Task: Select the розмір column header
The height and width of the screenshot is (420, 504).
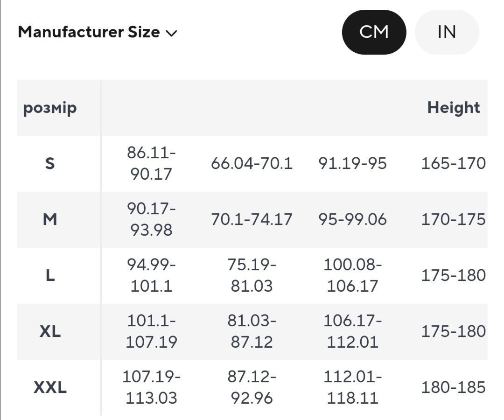Action: [x=50, y=108]
